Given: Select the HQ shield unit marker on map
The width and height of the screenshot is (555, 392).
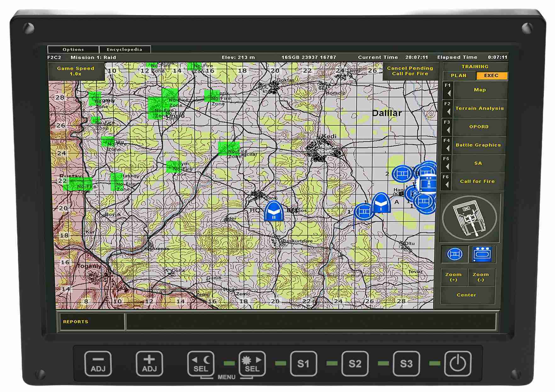Looking at the screenshot, I should 274,211.
